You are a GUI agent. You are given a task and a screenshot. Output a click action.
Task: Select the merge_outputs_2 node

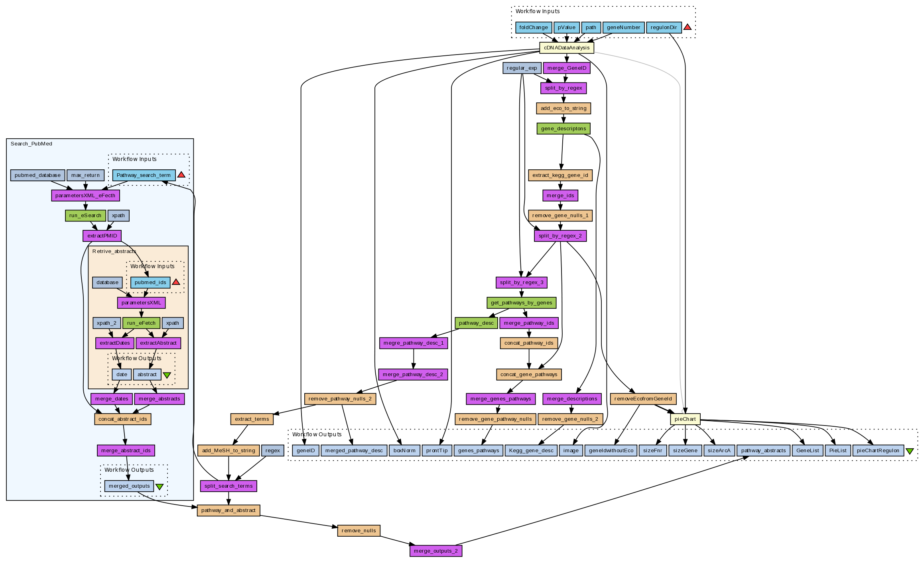pos(435,551)
